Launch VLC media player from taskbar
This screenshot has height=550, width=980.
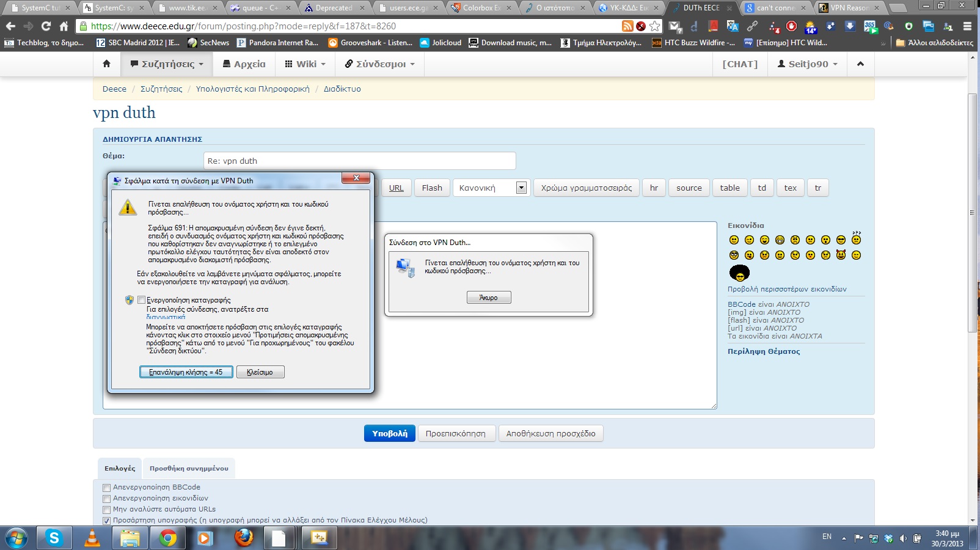pyautogui.click(x=92, y=538)
